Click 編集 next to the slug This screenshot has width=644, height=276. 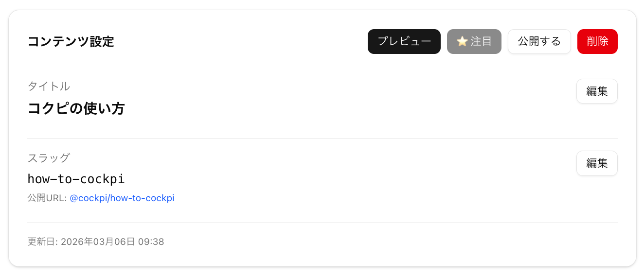(x=597, y=163)
